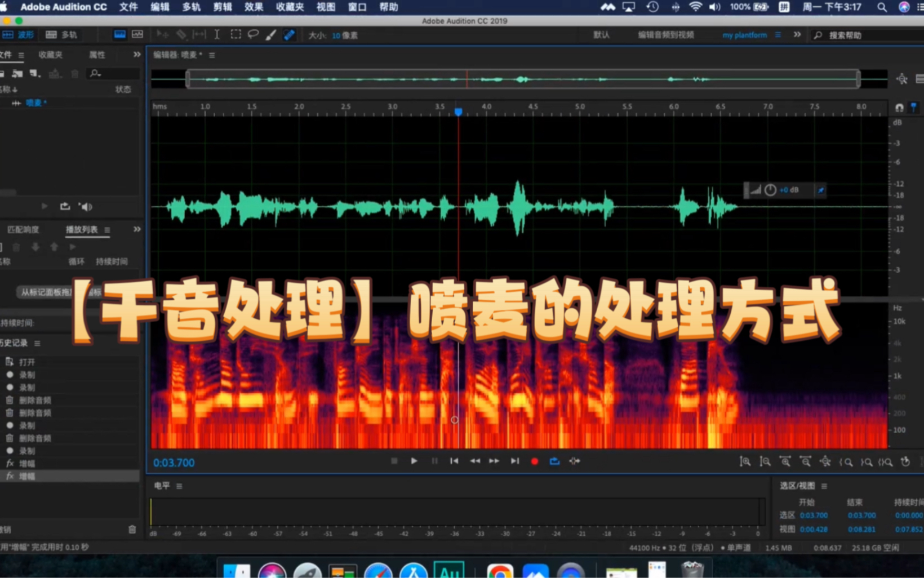
Task: Move playhead to previous marker
Action: coord(454,461)
